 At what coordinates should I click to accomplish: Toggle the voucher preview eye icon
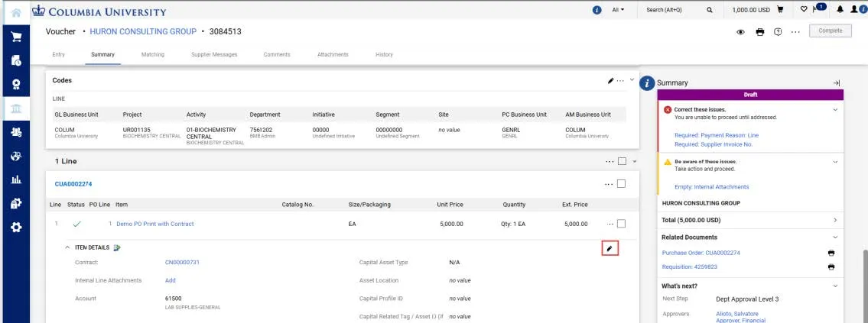pos(741,32)
